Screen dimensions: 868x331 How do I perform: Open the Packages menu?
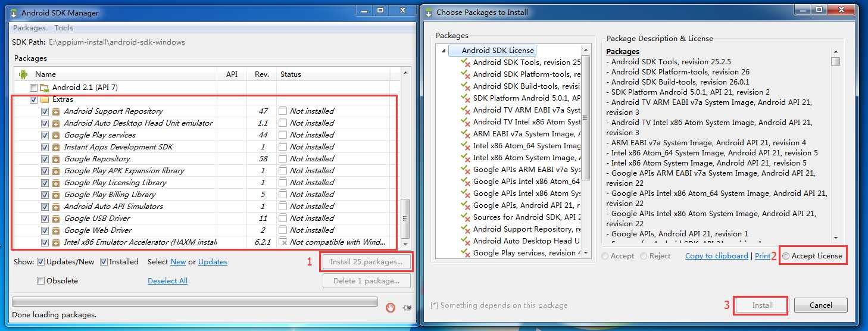pyautogui.click(x=29, y=28)
